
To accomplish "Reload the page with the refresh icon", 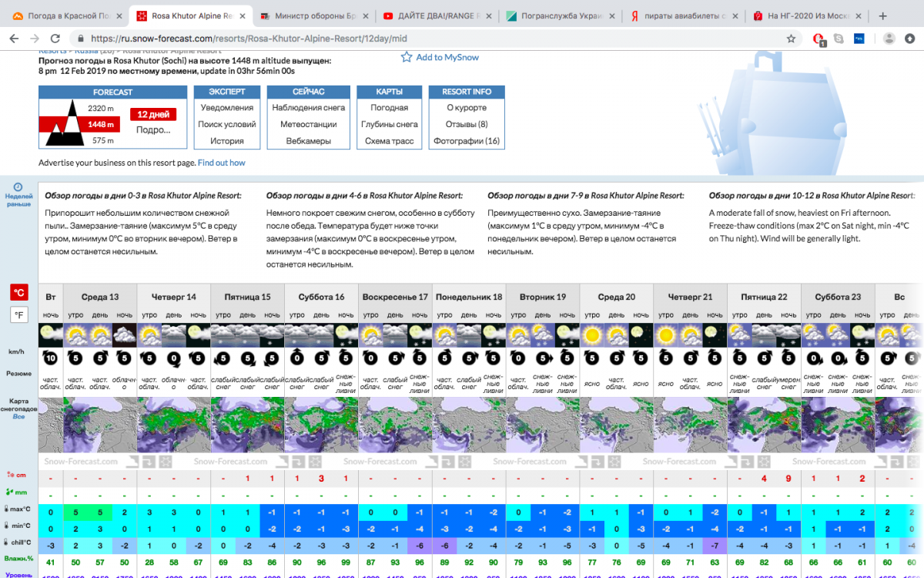I will click(x=55, y=38).
